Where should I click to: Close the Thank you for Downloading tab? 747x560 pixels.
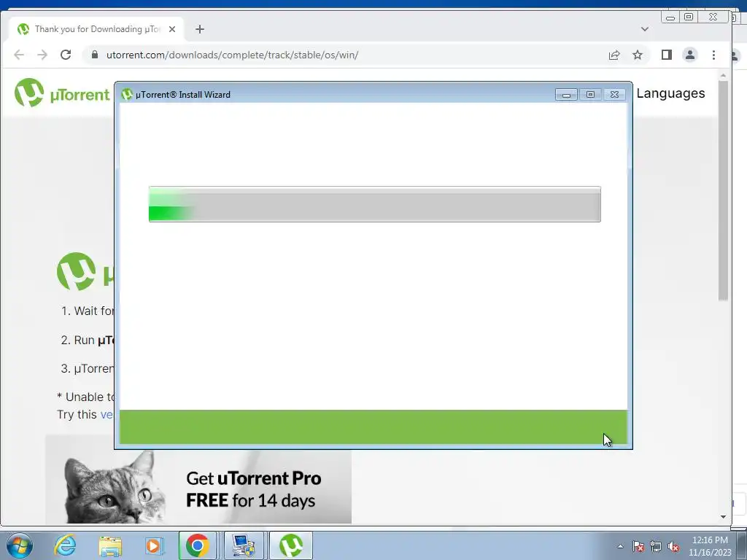[172, 29]
